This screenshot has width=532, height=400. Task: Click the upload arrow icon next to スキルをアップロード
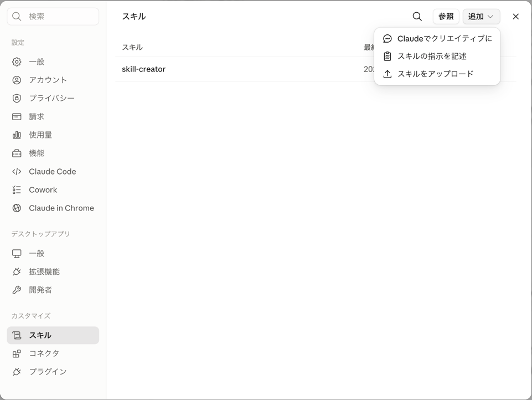pyautogui.click(x=388, y=74)
